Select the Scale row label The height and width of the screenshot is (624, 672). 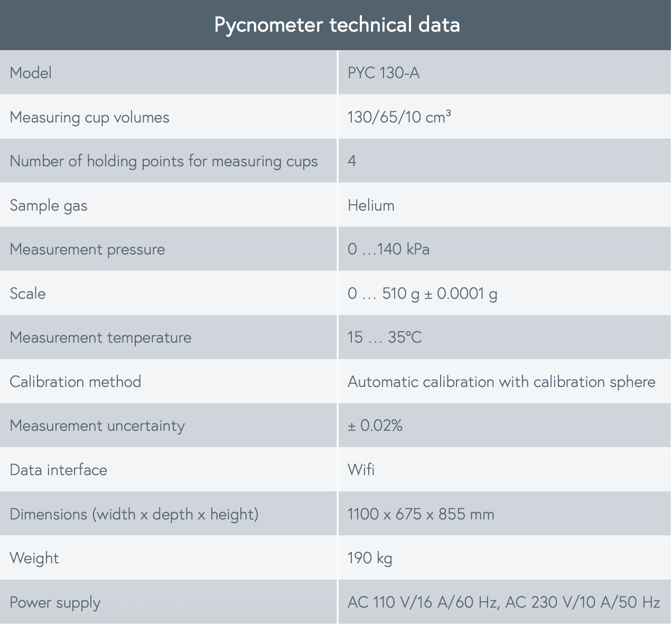point(27,293)
